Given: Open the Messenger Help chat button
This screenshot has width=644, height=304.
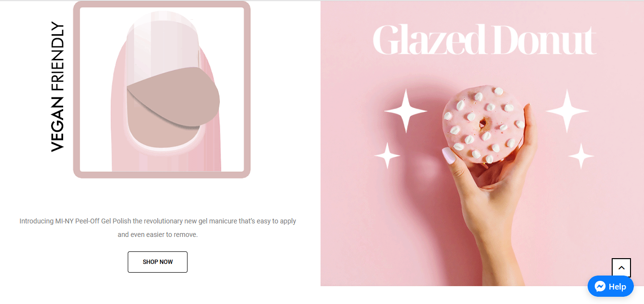Looking at the screenshot, I should pos(611,287).
